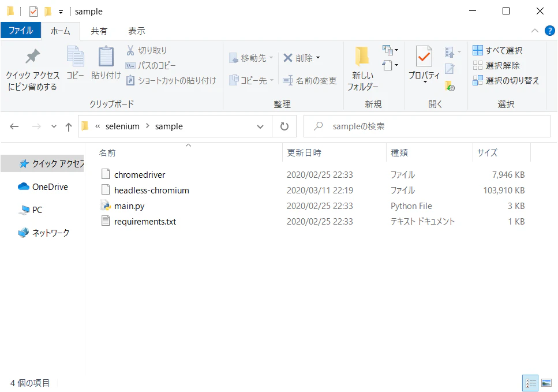
Task: Select the headless-chromium file
Action: (151, 191)
